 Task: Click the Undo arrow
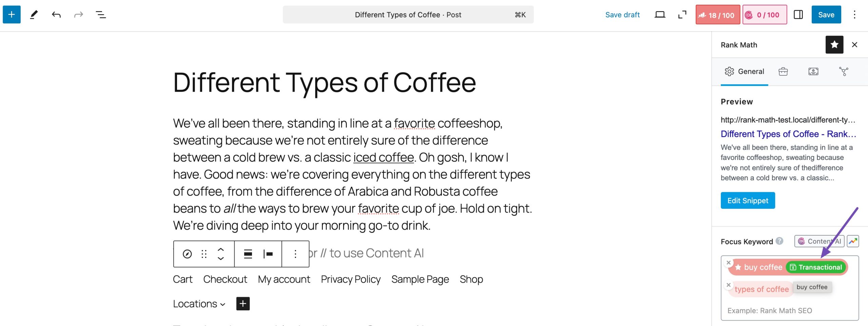pos(56,15)
